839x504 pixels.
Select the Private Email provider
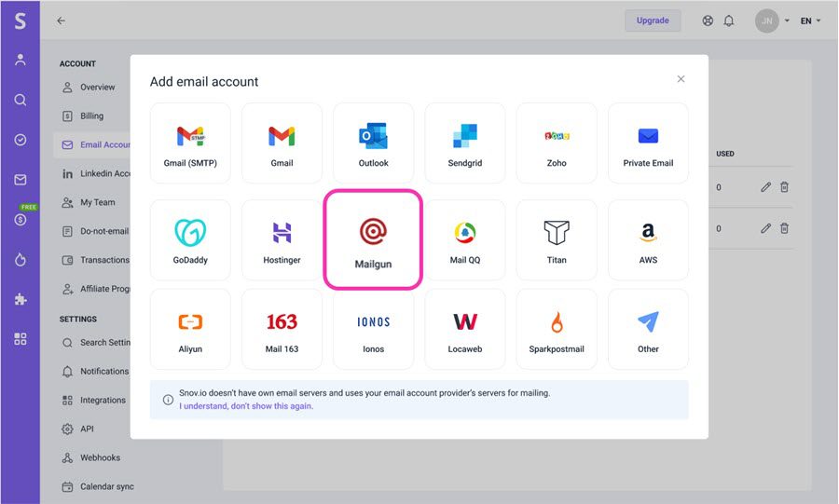pyautogui.click(x=648, y=143)
